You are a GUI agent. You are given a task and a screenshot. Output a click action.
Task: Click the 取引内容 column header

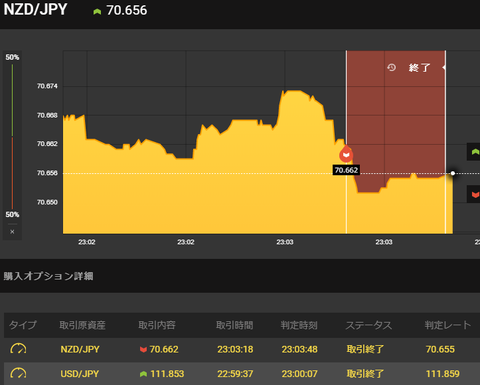pyautogui.click(x=157, y=325)
